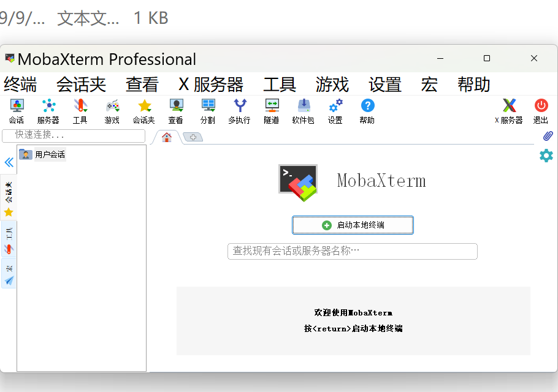The width and height of the screenshot is (558, 392).
Task: Toggle the X 服务器 toolbar icon
Action: pyautogui.click(x=509, y=111)
